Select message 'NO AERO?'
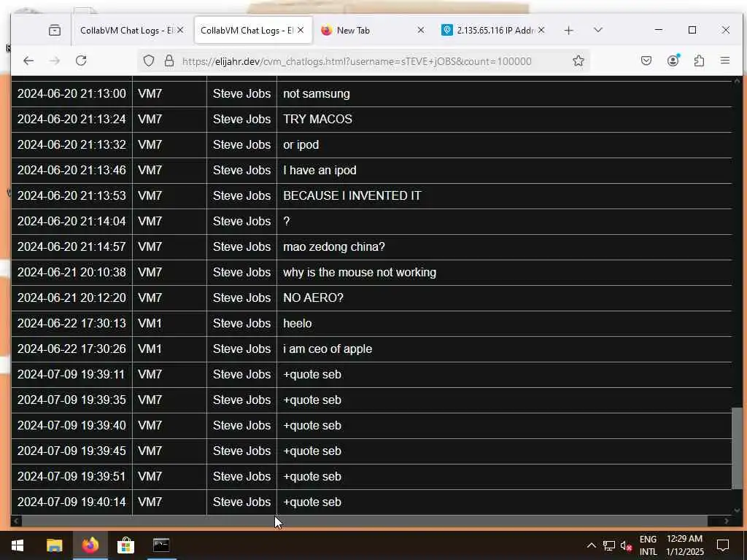747x560 pixels. pos(313,297)
